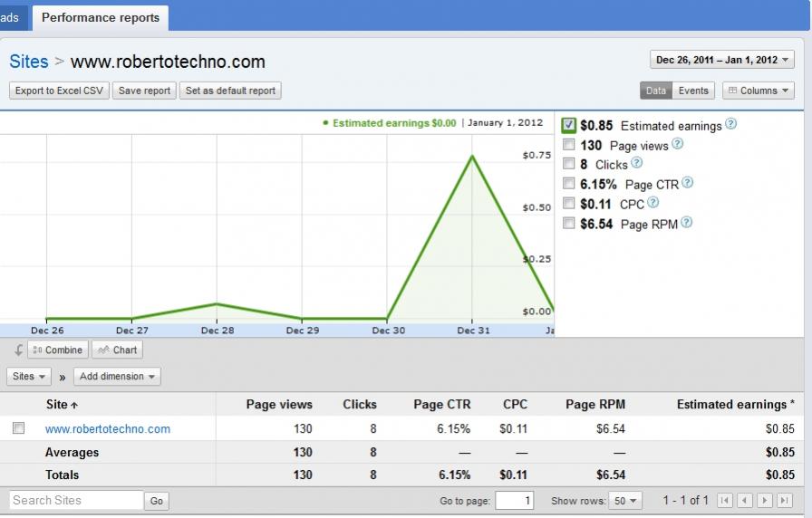The height and width of the screenshot is (518, 812).
Task: Select the Data view toggle
Action: (x=655, y=91)
